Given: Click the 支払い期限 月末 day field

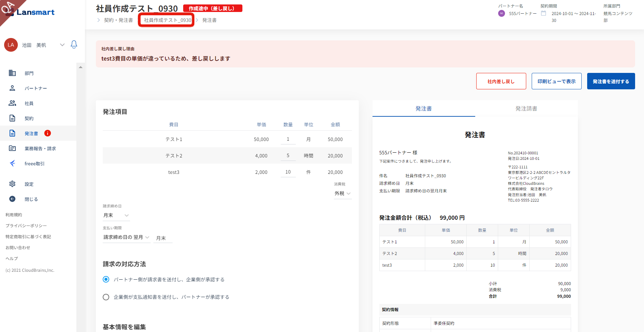Looking at the screenshot, I should pos(164,238).
